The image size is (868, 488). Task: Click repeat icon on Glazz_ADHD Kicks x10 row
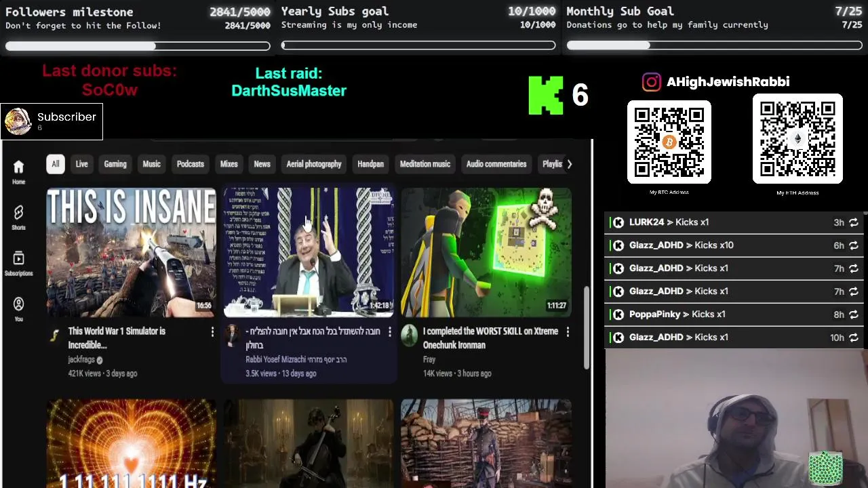coord(854,245)
